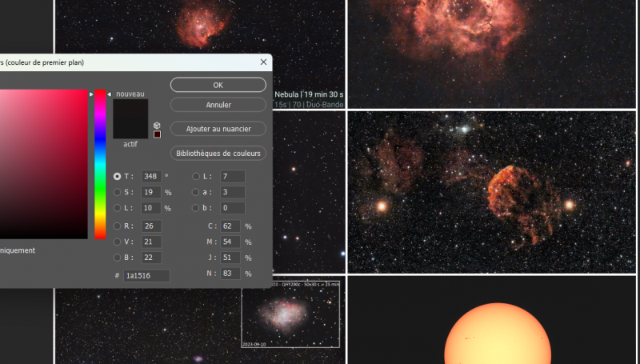Click the large red Rosette nebula tile
Screen dimensions: 640x364
coord(492,54)
